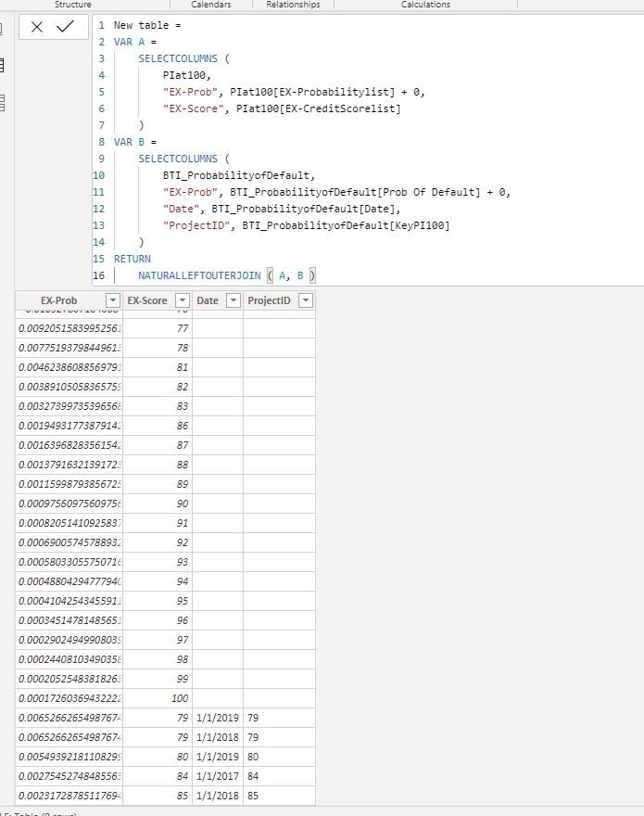Screen dimensions: 644x816
Task: Select EX-Score cell with value 83
Action: 158,406
